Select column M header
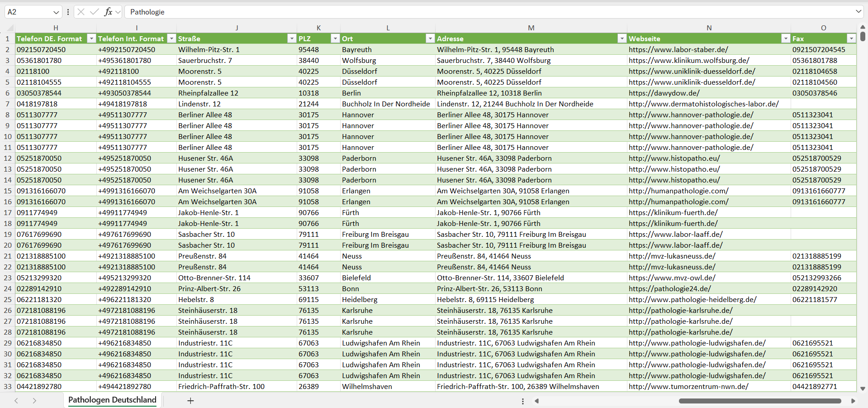868x408 pixels. 531,28
